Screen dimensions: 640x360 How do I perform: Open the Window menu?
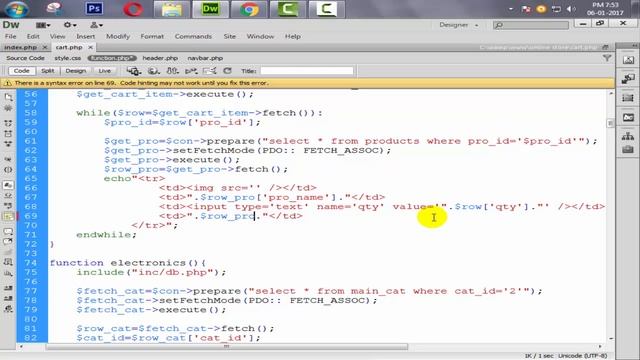260,36
